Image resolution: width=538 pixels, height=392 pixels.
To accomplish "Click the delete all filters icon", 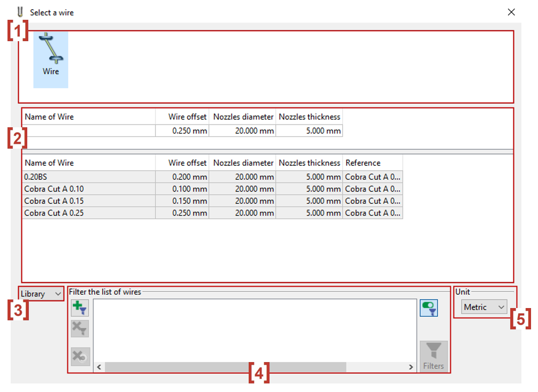I will 80,356.
